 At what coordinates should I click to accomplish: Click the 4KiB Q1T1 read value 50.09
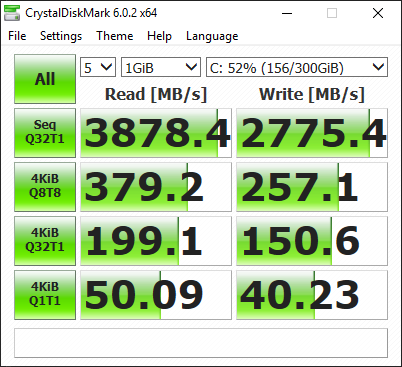[x=156, y=295]
